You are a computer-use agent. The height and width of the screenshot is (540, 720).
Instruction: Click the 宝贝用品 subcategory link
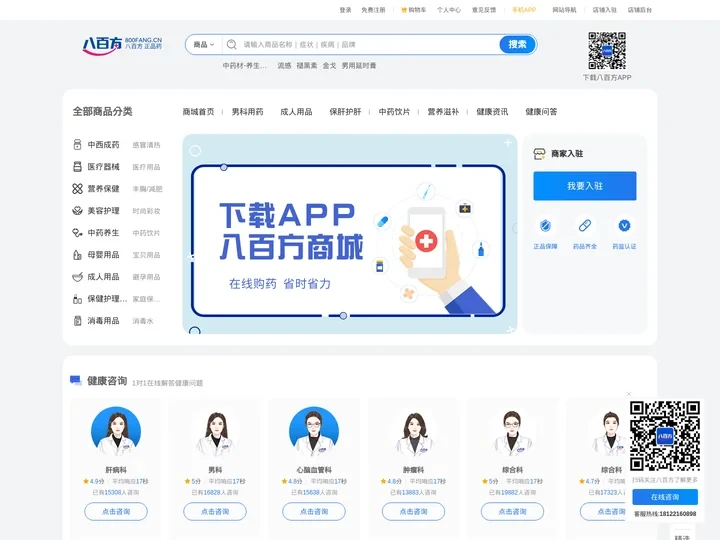point(146,255)
